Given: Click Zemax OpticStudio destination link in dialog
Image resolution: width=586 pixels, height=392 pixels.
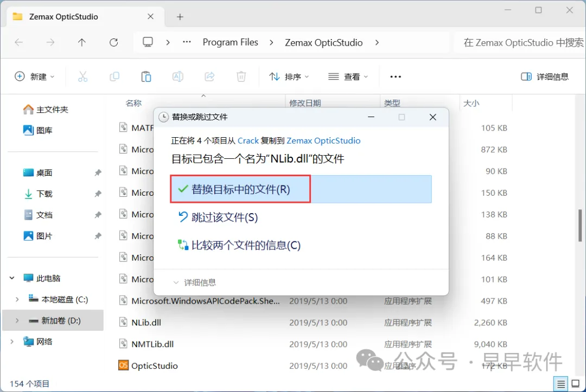Looking at the screenshot, I should pos(323,141).
